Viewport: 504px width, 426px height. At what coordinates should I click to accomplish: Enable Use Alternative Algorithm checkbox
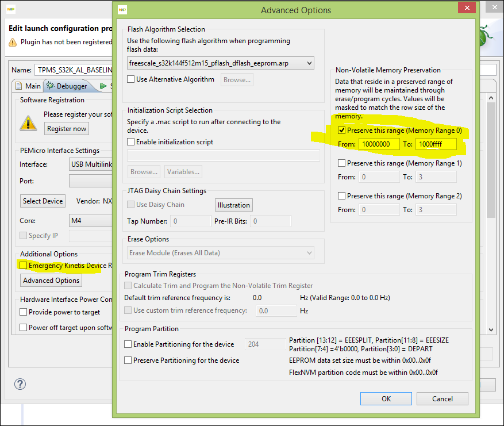[x=131, y=79]
